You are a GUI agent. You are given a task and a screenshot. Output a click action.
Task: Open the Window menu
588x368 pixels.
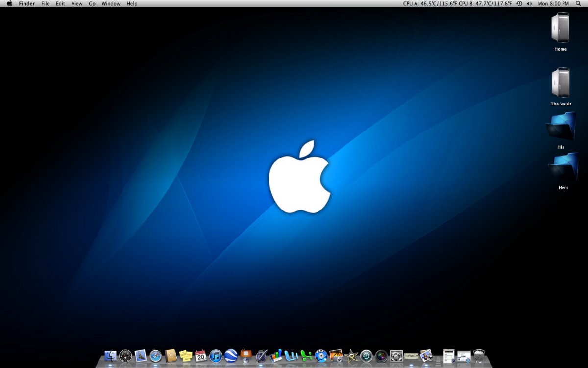pyautogui.click(x=111, y=3)
